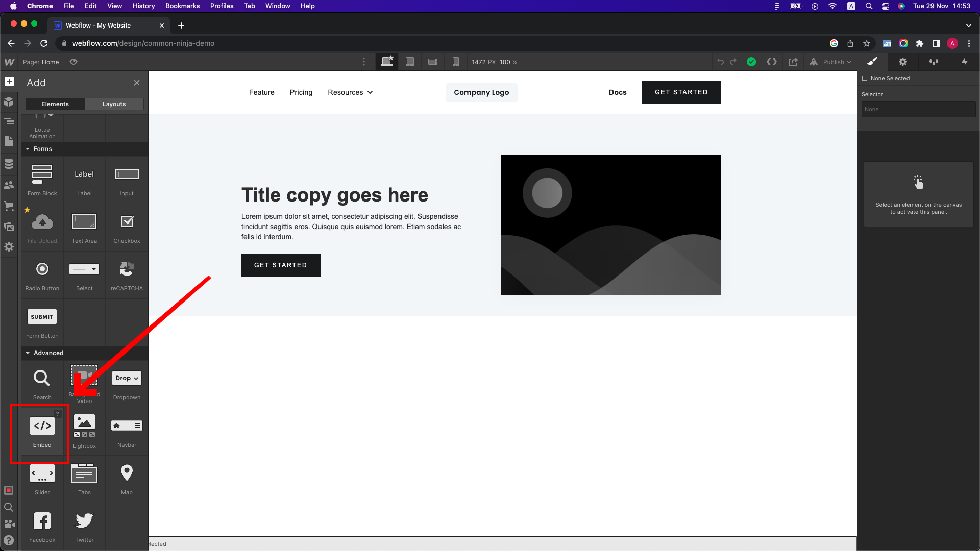Viewport: 980px width, 551px height.
Task: Open the Symbols cube panel
Action: pyautogui.click(x=9, y=102)
